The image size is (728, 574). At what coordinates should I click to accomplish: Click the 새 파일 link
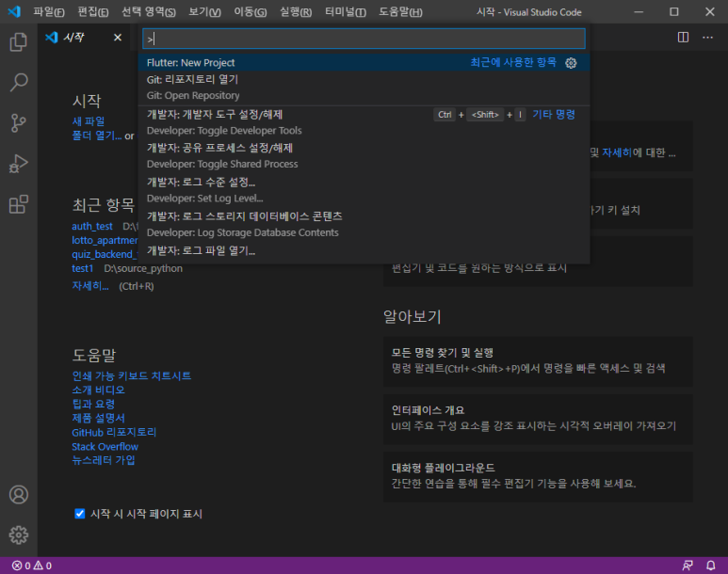tap(89, 121)
